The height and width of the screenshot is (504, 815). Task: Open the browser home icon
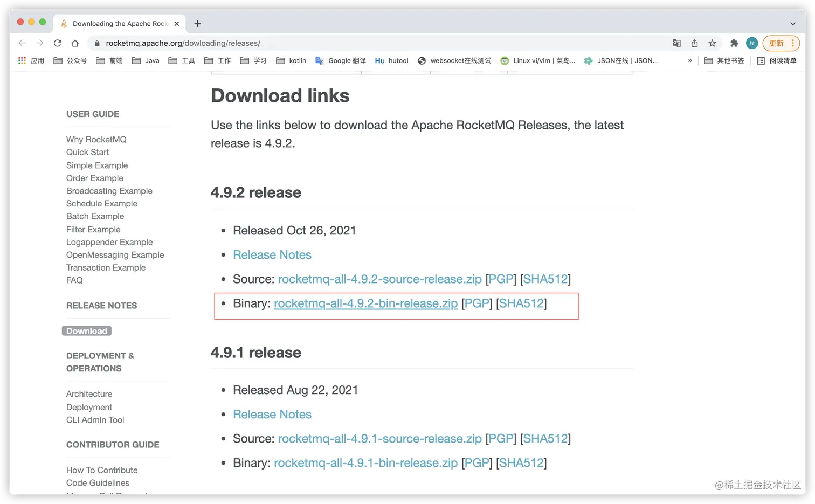[75, 43]
